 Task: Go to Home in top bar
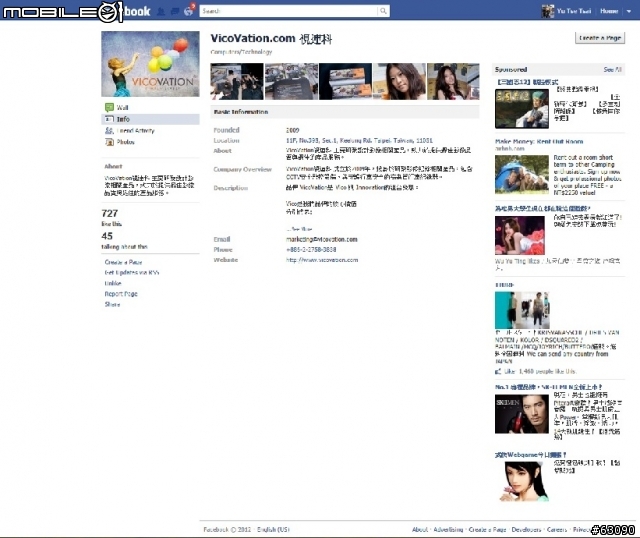click(x=609, y=11)
